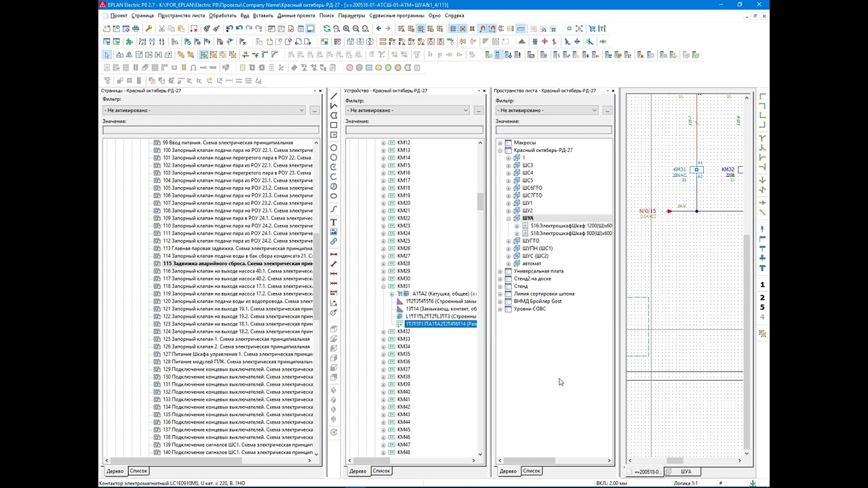Switch to Список tab in Устройство panel
The image size is (868, 488).
(x=381, y=470)
